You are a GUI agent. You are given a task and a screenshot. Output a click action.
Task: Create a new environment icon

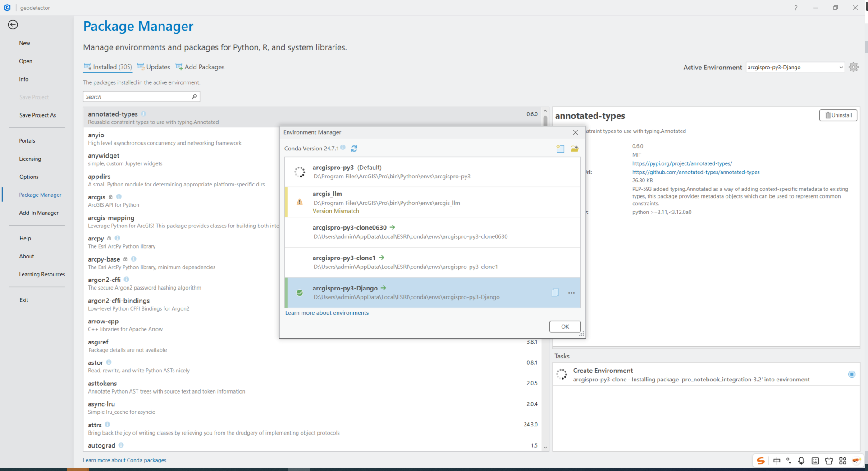click(560, 149)
